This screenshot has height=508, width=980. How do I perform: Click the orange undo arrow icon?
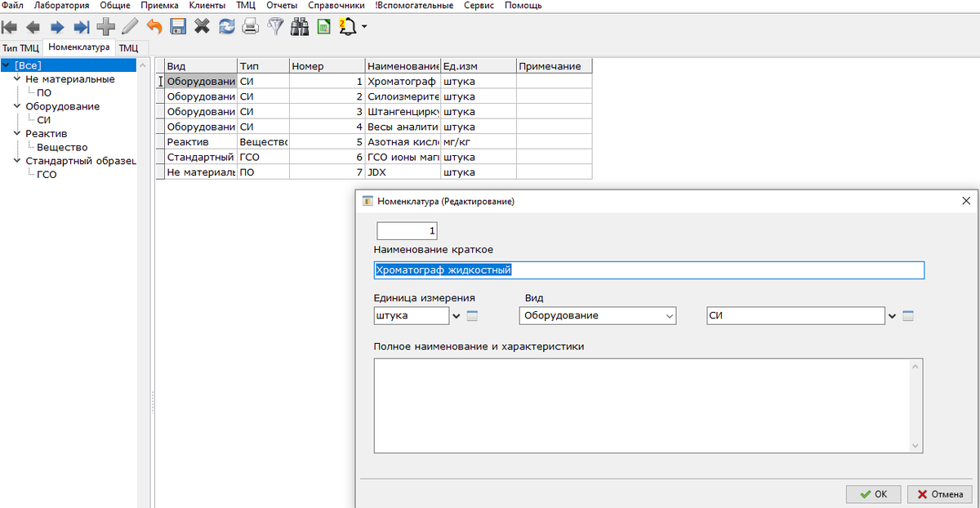click(154, 27)
